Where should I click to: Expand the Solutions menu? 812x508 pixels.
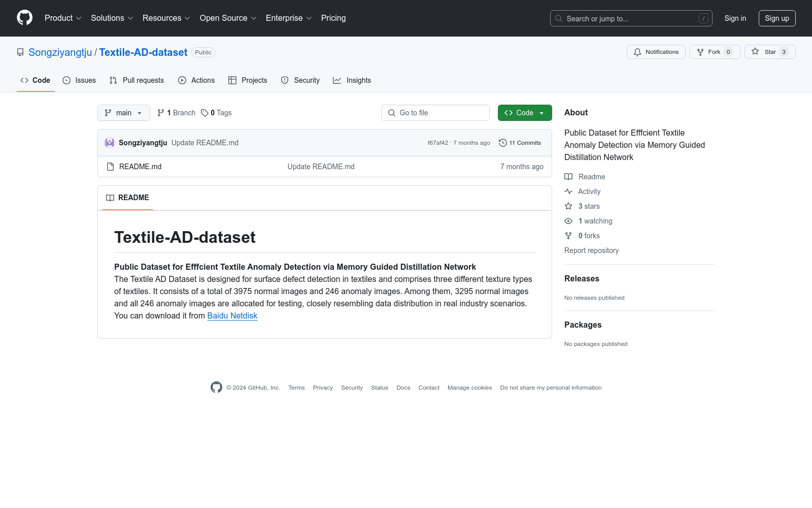tap(112, 18)
